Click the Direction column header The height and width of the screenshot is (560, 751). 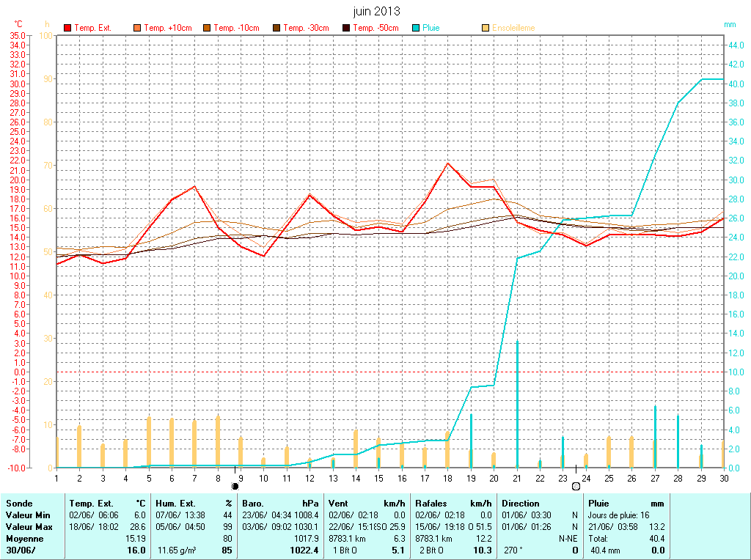click(x=520, y=504)
